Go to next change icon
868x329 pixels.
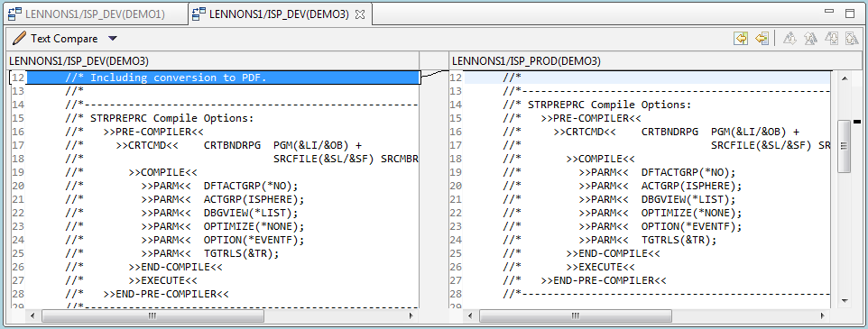[832, 38]
